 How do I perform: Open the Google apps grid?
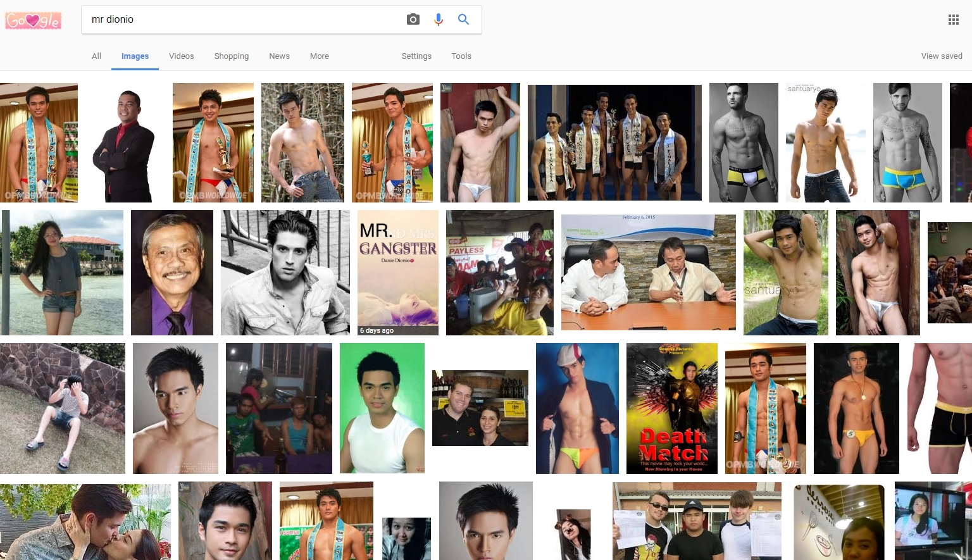(x=954, y=20)
